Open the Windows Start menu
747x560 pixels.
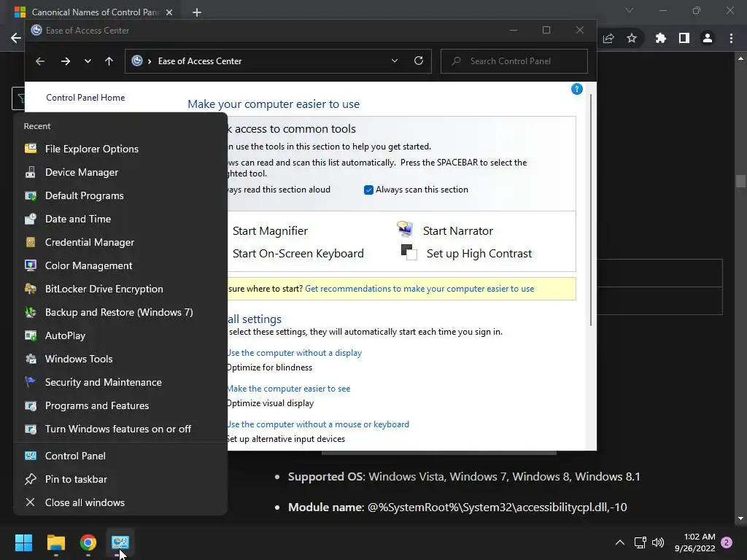point(23,542)
